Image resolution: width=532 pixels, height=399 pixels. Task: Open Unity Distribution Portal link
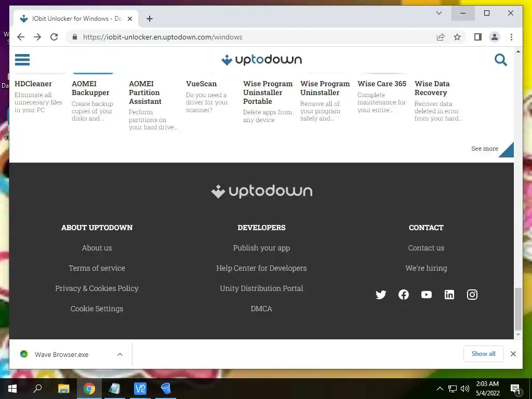point(261,288)
